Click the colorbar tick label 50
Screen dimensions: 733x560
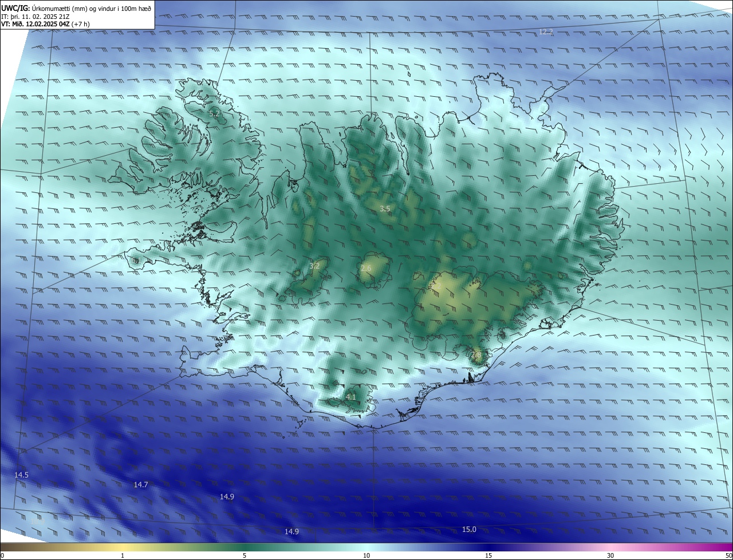728,555
